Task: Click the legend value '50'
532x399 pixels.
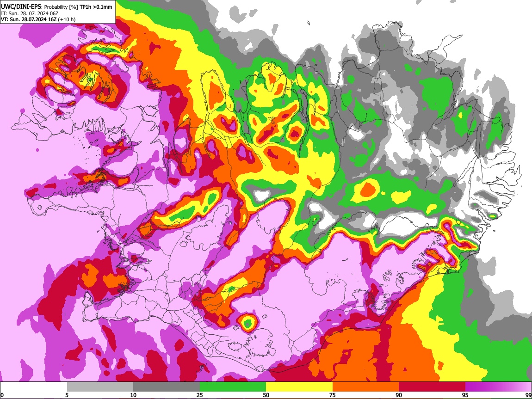Action: coord(266,395)
